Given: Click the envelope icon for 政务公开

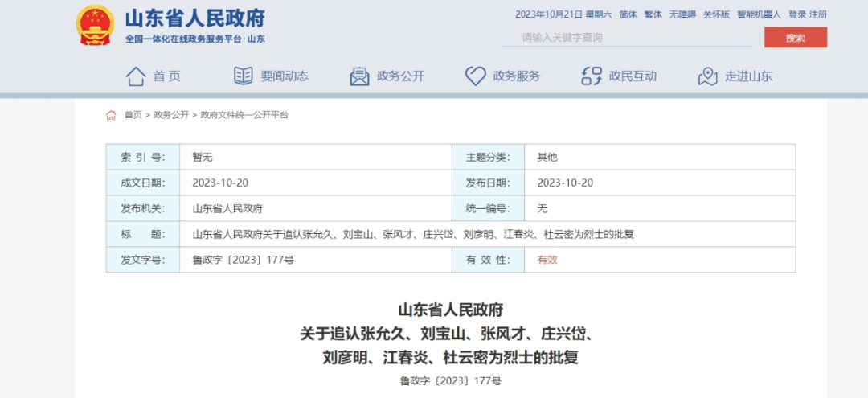Looking at the screenshot, I should [359, 76].
